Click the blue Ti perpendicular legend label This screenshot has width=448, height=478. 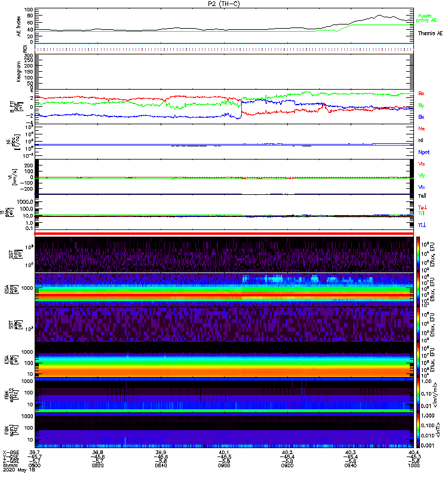[422, 225]
